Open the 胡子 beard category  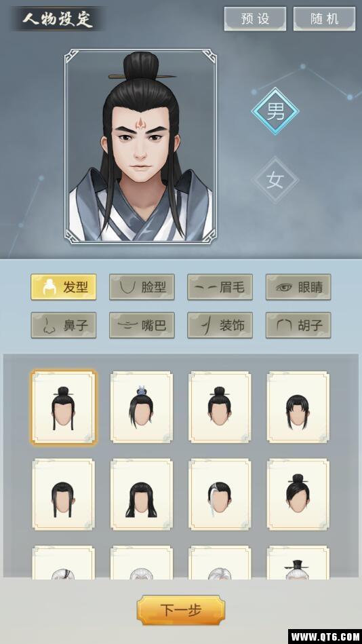[x=298, y=325]
